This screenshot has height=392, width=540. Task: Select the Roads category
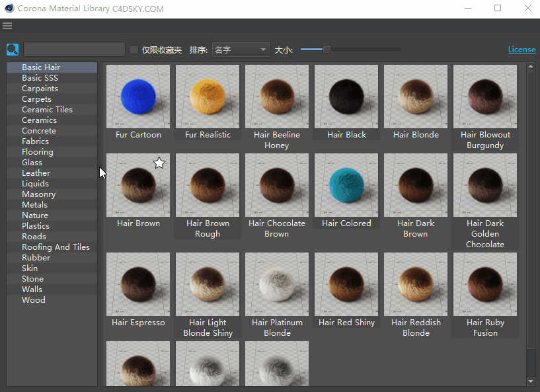(x=52, y=236)
